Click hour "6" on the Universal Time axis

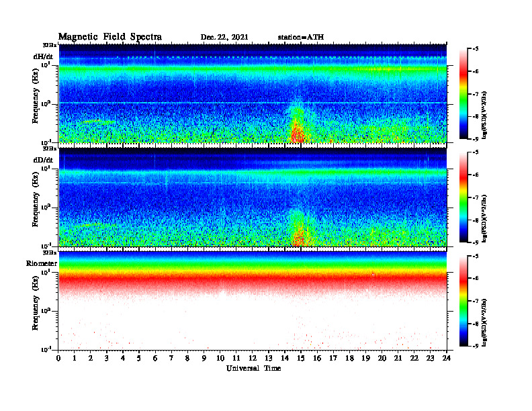[x=155, y=359]
